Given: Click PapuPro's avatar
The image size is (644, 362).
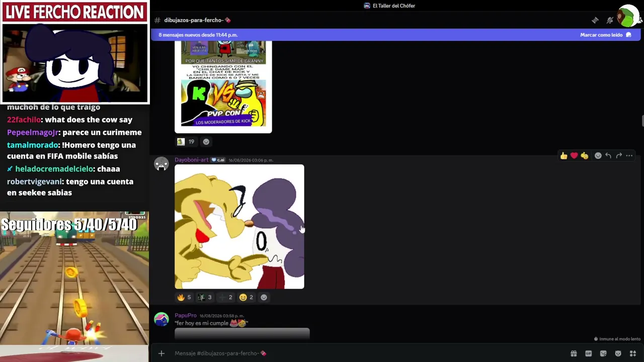Looking at the screenshot, I should (x=162, y=319).
